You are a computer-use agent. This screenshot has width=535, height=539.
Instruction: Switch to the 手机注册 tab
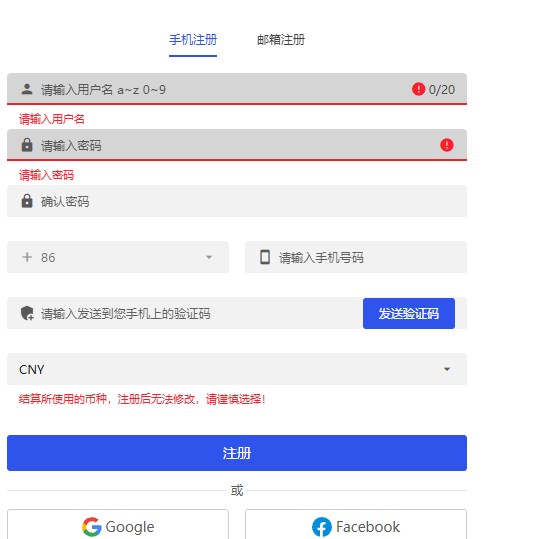coord(193,40)
